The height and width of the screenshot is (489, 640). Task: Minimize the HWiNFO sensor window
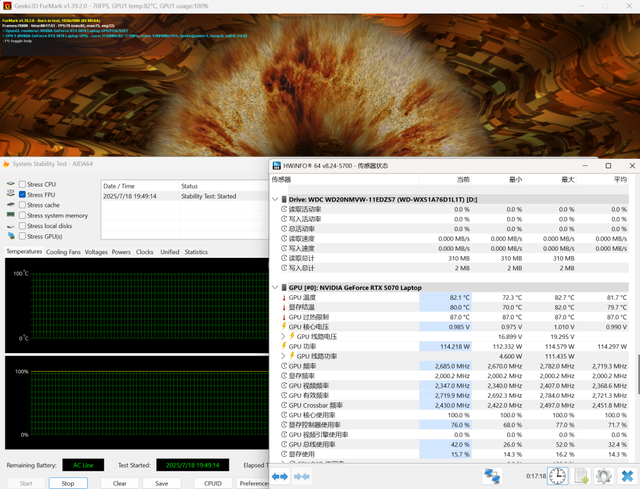pyautogui.click(x=585, y=165)
